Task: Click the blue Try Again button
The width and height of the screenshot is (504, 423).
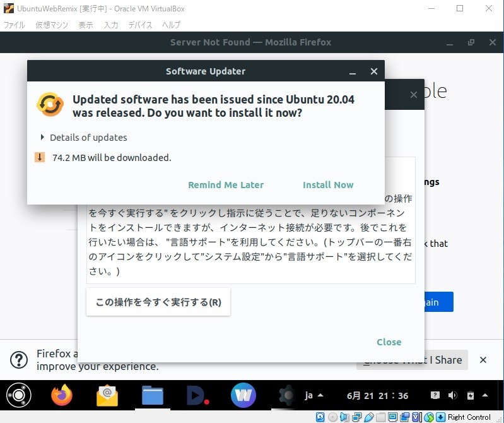Action: tap(439, 302)
